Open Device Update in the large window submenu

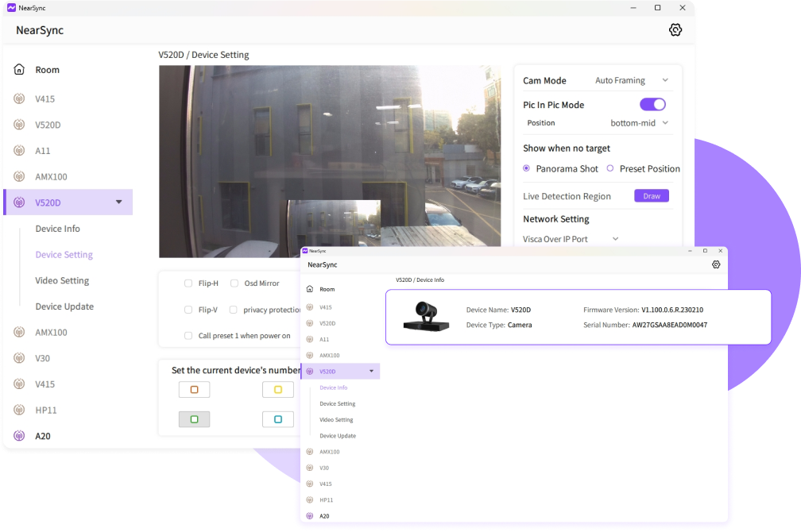coord(64,306)
